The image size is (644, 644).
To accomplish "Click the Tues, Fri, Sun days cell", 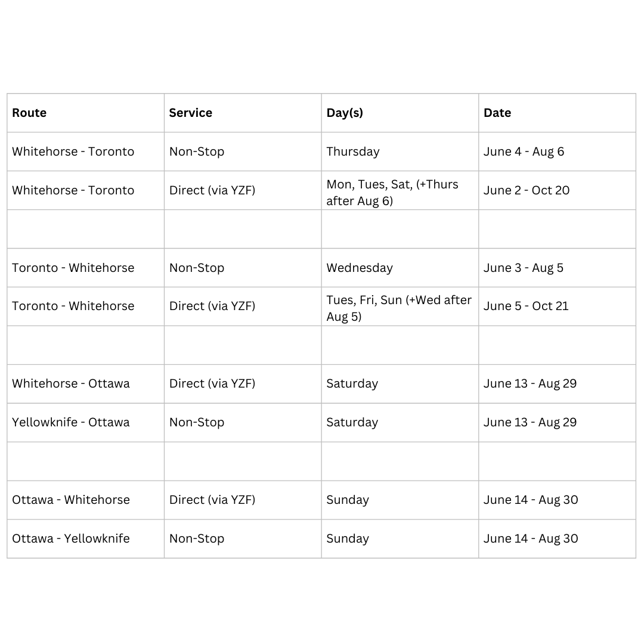I will [399, 308].
